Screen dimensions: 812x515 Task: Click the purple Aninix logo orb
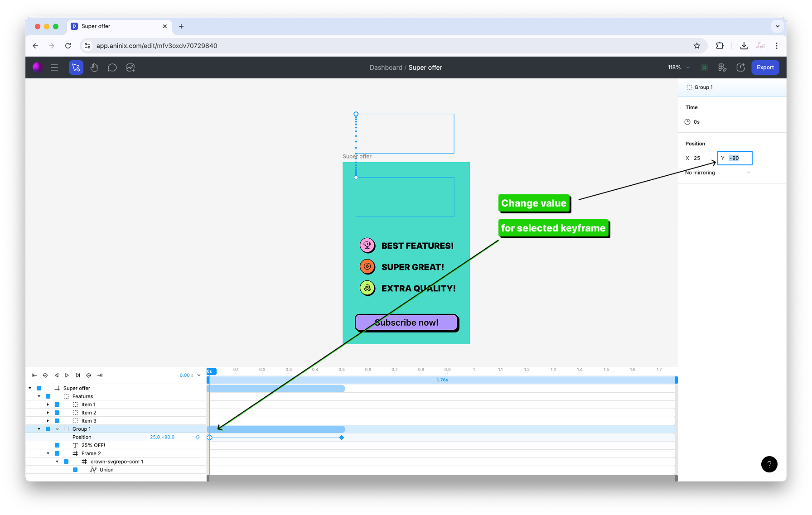(x=38, y=67)
